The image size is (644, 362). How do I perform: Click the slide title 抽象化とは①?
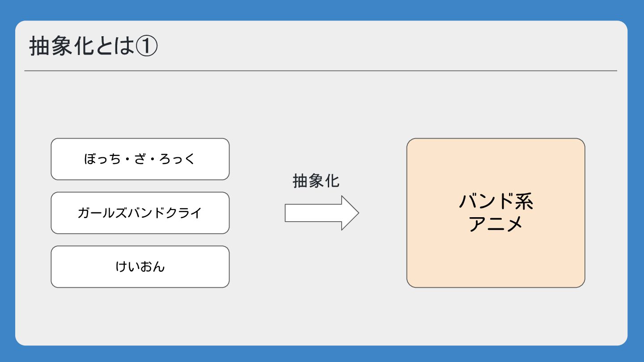coord(93,46)
